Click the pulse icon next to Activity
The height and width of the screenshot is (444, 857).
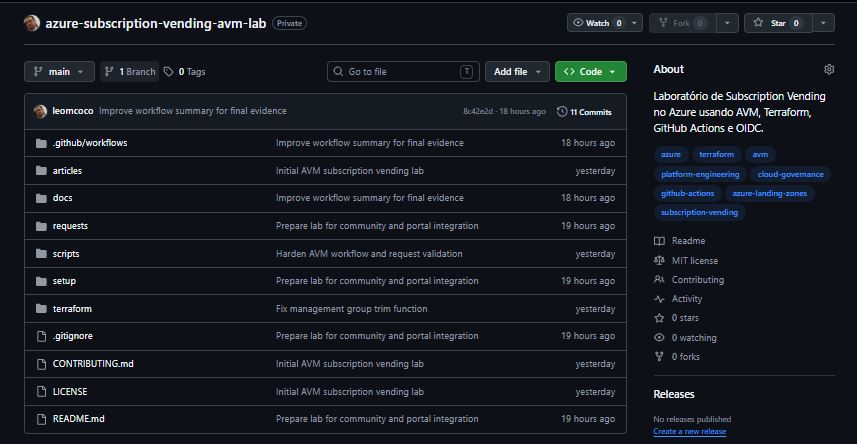pos(659,299)
